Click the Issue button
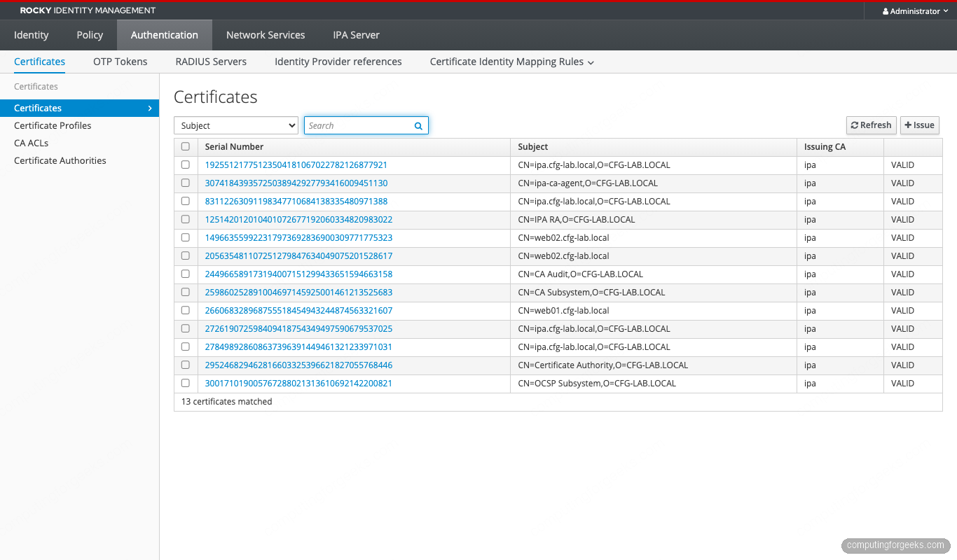 [920, 125]
